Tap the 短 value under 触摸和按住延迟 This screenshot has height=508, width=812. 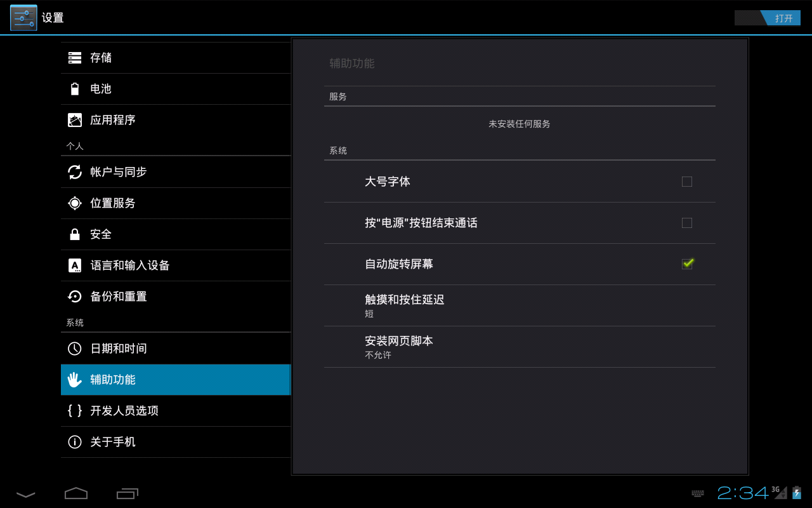click(369, 314)
